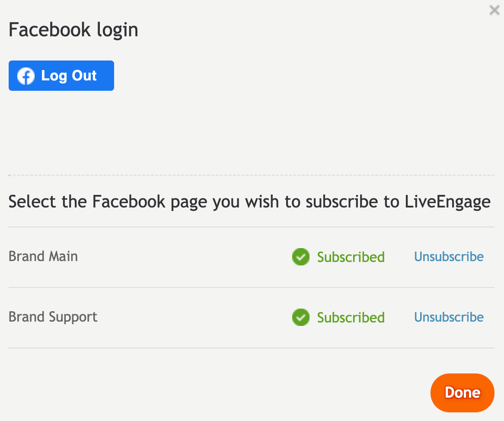
Task: Select the Brand Main page name
Action: pos(43,256)
